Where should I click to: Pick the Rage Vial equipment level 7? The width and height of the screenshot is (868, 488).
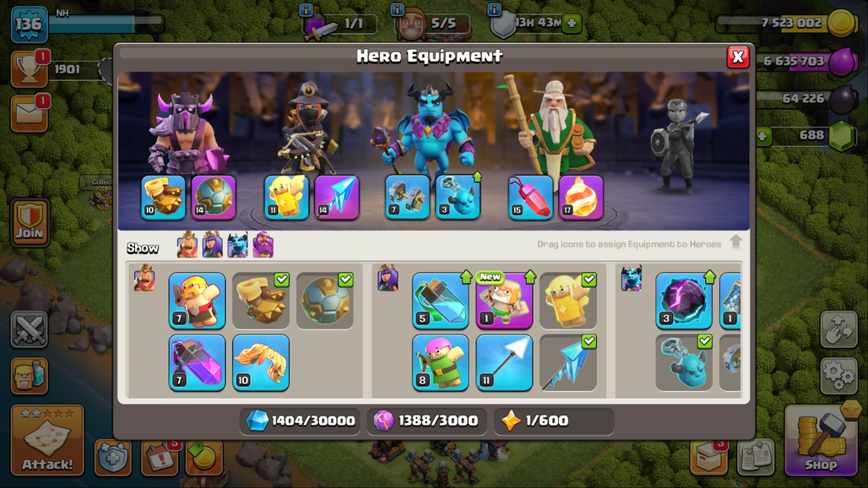tap(197, 362)
